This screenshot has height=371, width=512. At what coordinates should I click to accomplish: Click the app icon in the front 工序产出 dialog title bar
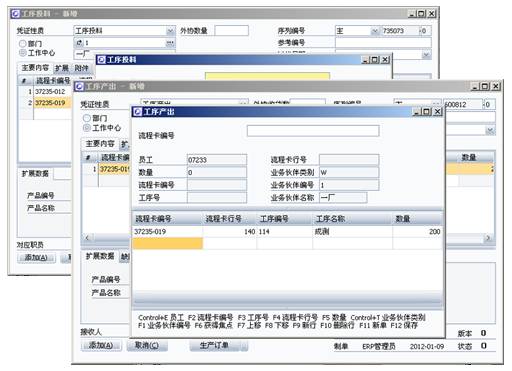pos(138,112)
